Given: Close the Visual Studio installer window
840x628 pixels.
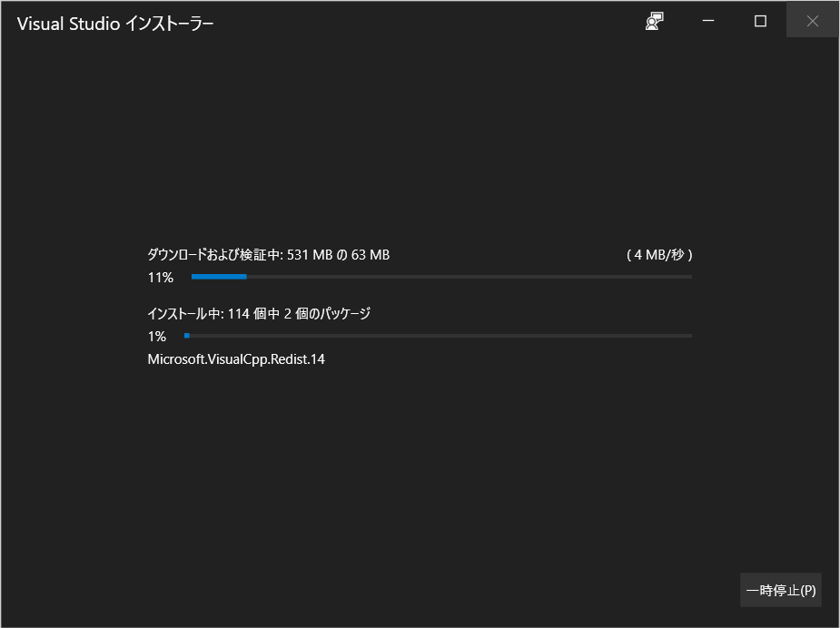Looking at the screenshot, I should click(x=812, y=21).
